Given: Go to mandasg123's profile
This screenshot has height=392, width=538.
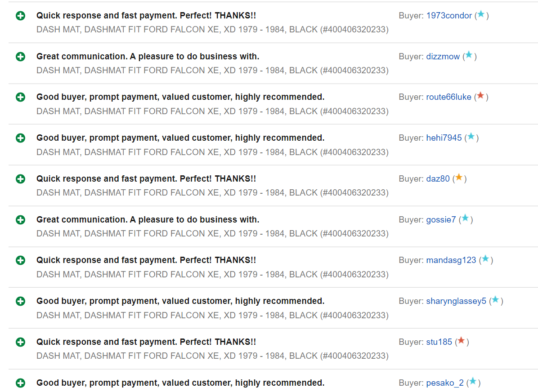Looking at the screenshot, I should [x=451, y=260].
